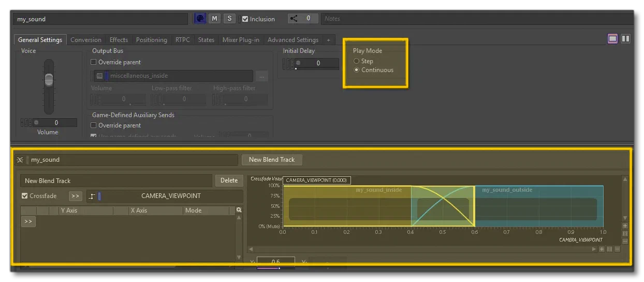The width and height of the screenshot is (644, 282).
Task: Click the bus icon before miscellaneous_inside
Action: 99,76
